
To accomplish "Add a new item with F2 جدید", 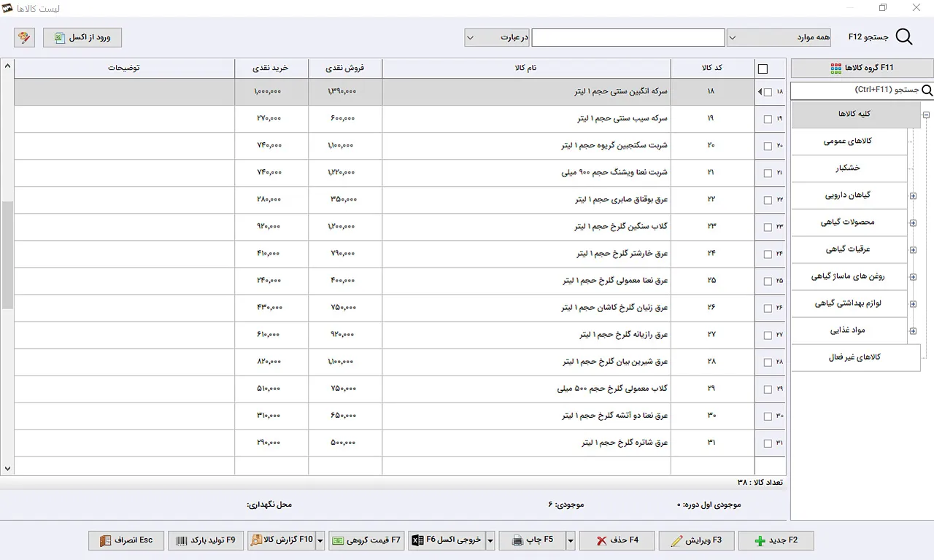I will 776,540.
